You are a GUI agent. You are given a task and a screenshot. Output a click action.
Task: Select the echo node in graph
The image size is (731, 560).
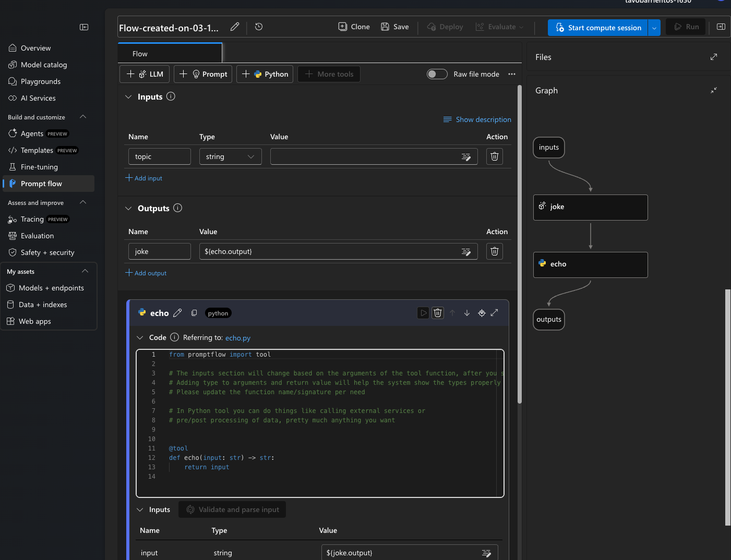[x=591, y=265]
